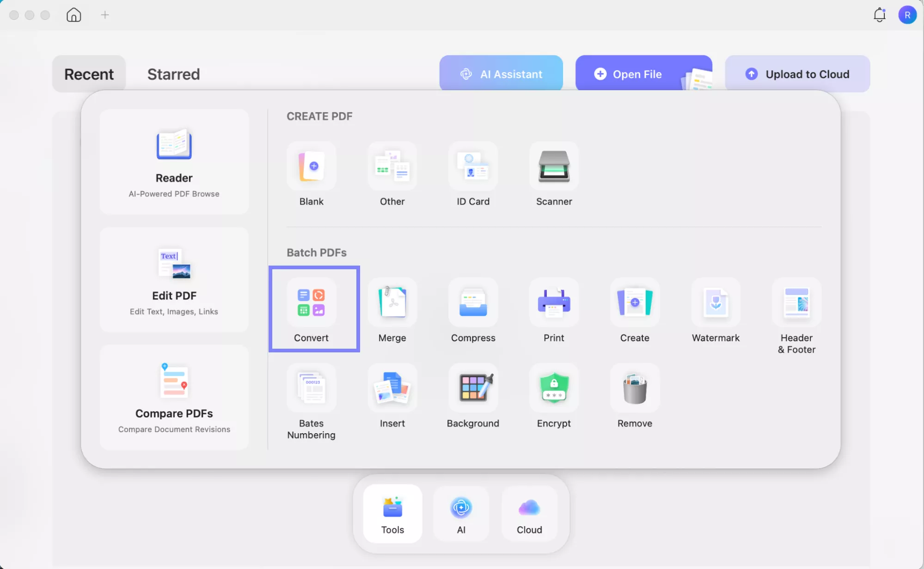Screen dimensions: 924x569
Task: Switch to the Starred tab
Action: [x=173, y=74]
